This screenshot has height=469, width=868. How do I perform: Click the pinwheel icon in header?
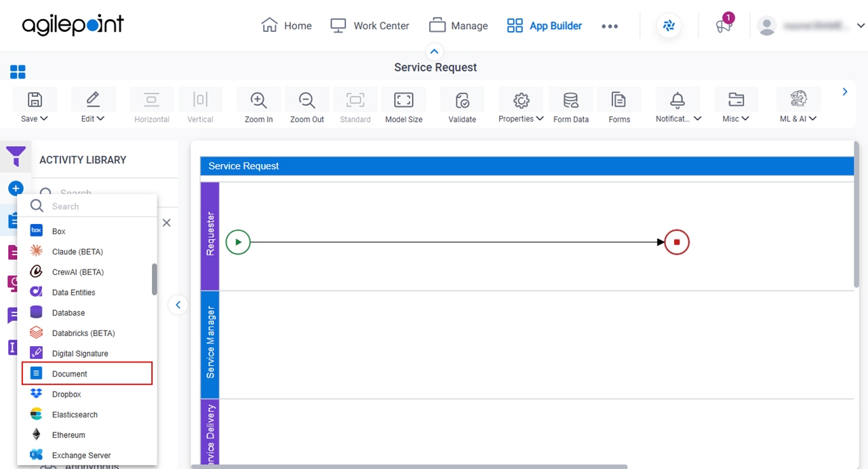[669, 26]
